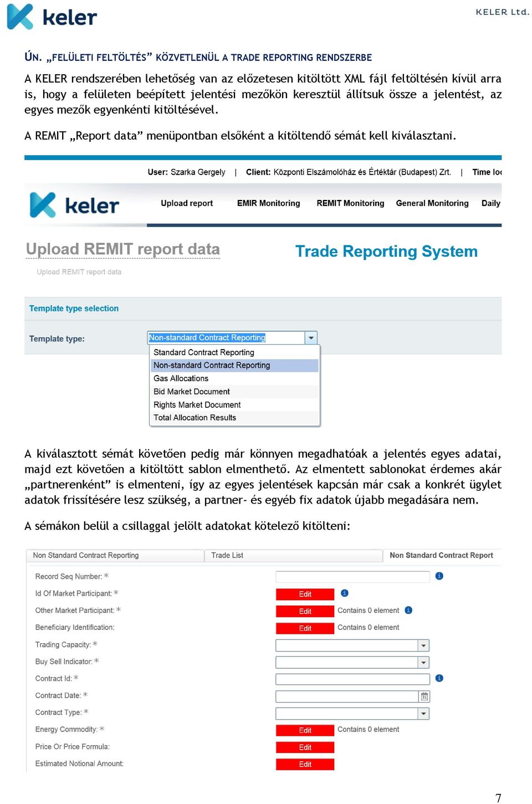Click Edit for Beneficiary Identification

(x=305, y=629)
